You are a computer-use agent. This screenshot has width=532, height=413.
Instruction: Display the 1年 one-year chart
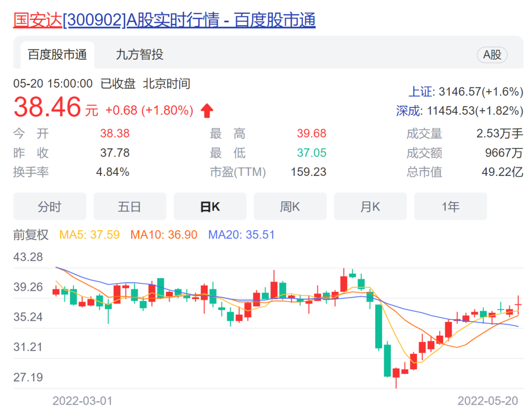[450, 206]
